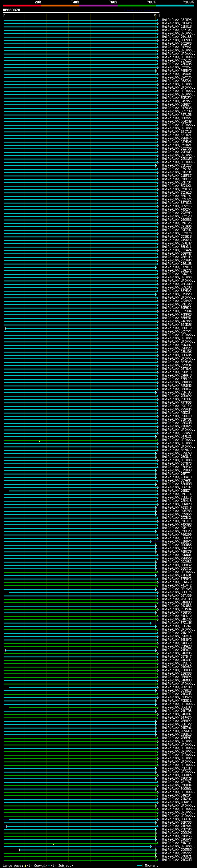Select the UniRef100_B6K6J1 label
Image resolution: width=197 pixels, height=868 pixels.
(x=176, y=247)
